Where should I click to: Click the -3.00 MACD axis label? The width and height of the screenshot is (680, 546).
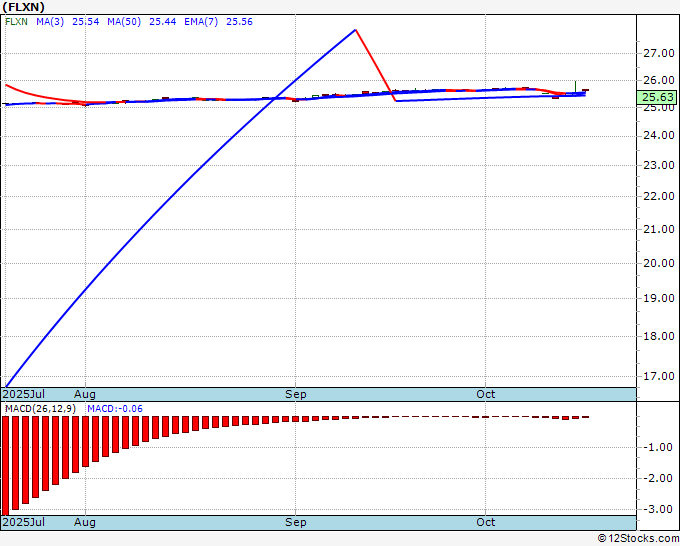(x=659, y=509)
